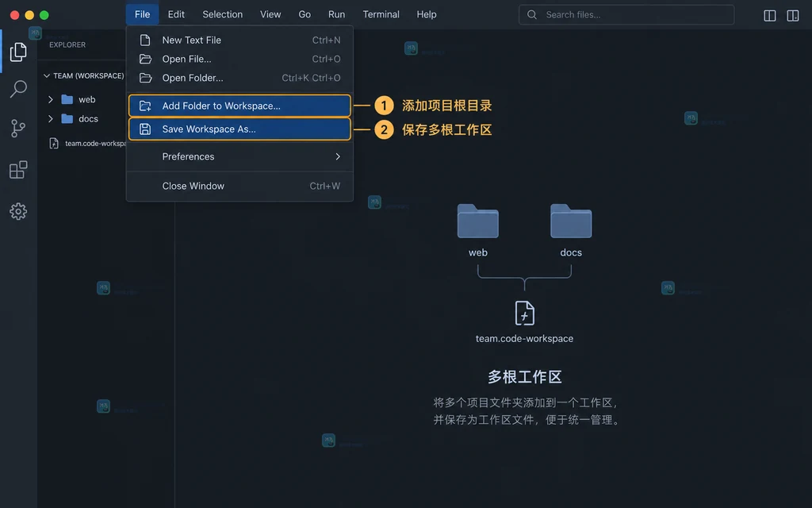Collapse the TEAM (WORKSPACE) section
Screen dimensions: 812x508
click(x=47, y=75)
